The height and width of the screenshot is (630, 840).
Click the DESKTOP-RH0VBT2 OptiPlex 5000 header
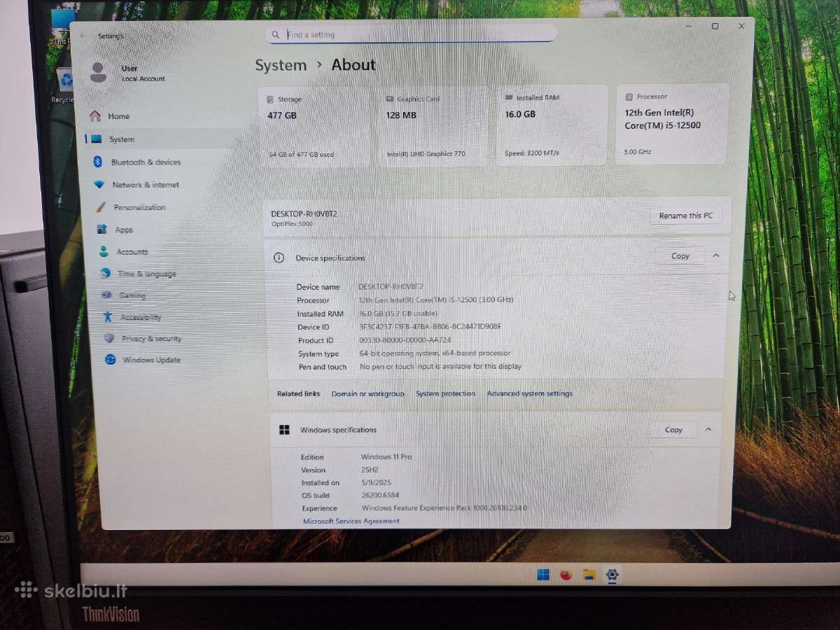click(x=304, y=218)
